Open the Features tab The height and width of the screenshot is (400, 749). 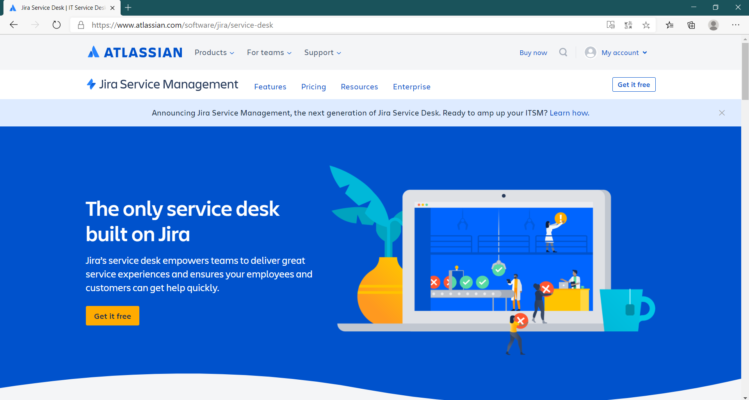(x=270, y=86)
